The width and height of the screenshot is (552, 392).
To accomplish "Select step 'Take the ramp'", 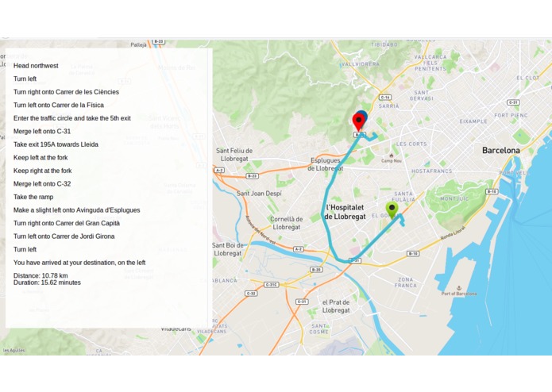I will point(33,197).
